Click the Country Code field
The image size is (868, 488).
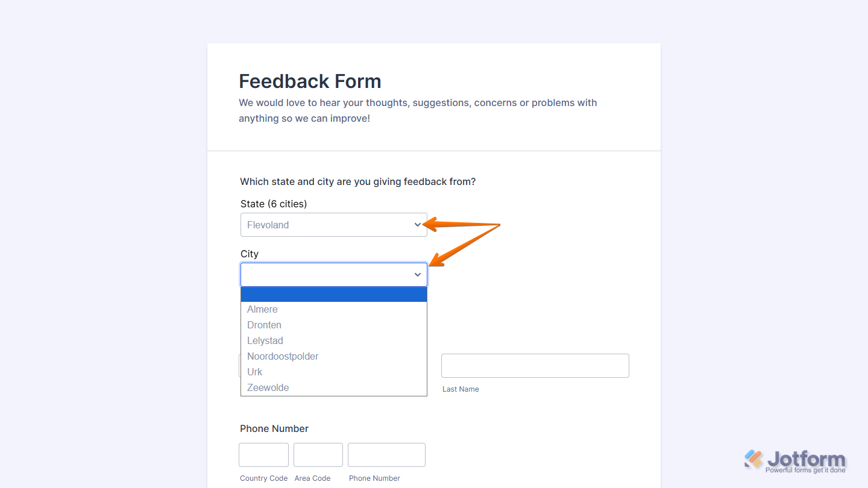[263, 455]
